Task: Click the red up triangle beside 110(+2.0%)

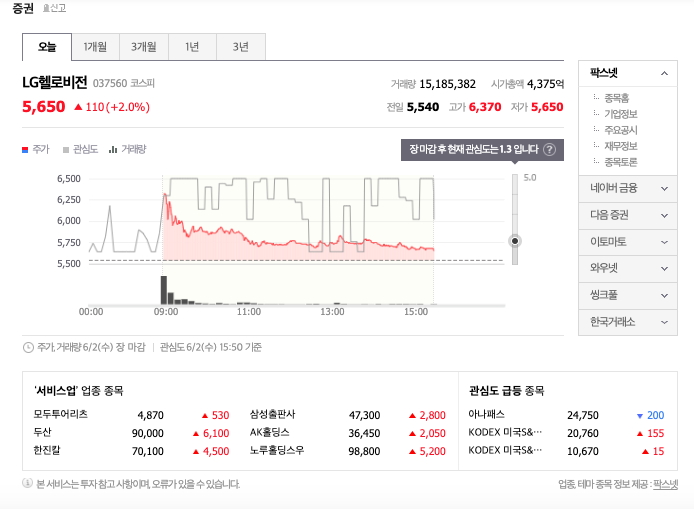Action: point(78,107)
